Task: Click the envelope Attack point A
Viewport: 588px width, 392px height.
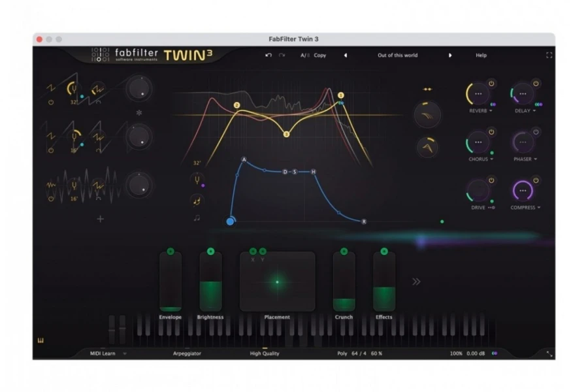Action: pyautogui.click(x=244, y=160)
